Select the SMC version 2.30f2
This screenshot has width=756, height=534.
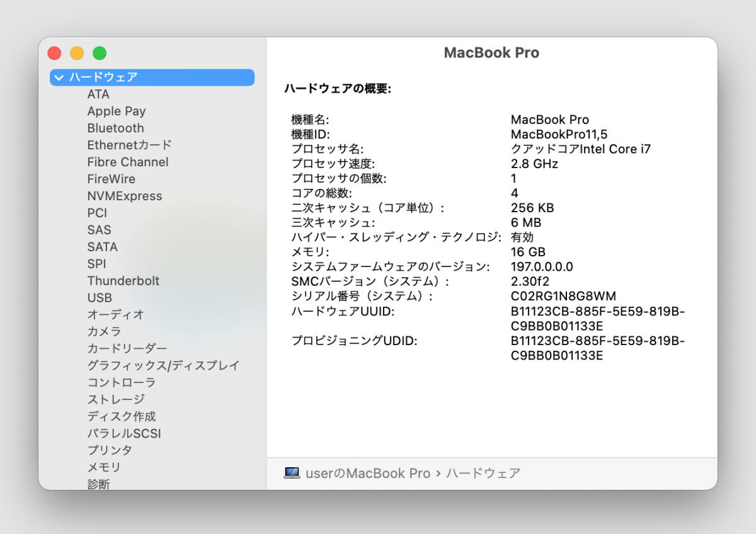click(x=530, y=281)
